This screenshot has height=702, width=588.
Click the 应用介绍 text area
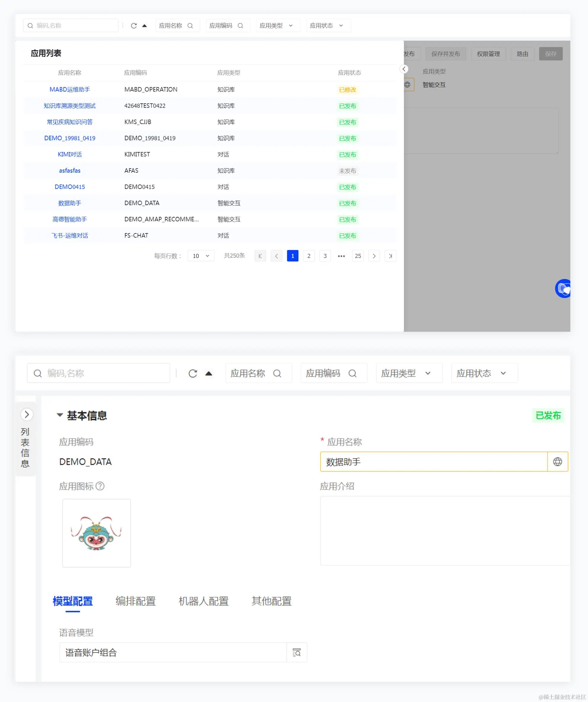pos(444,530)
